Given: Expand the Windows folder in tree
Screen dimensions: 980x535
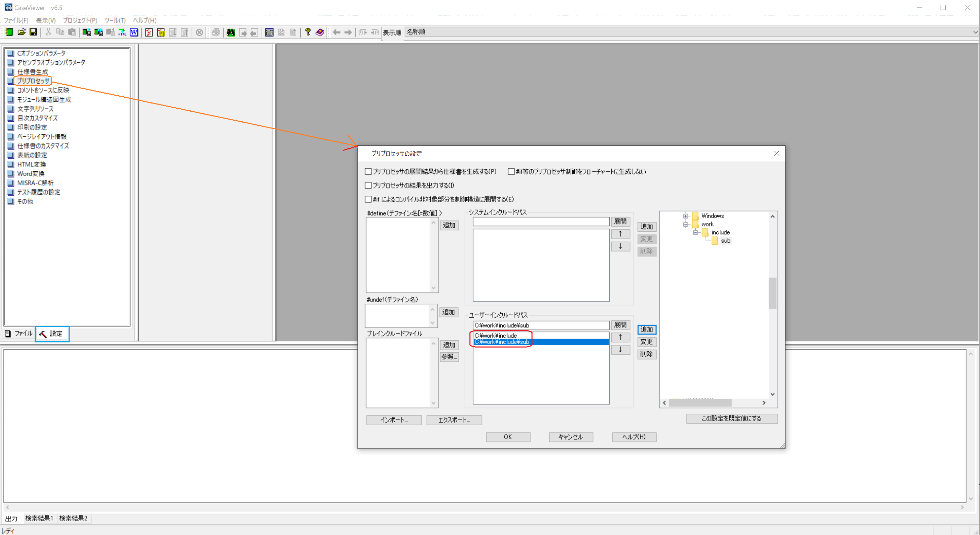Looking at the screenshot, I should 685,216.
